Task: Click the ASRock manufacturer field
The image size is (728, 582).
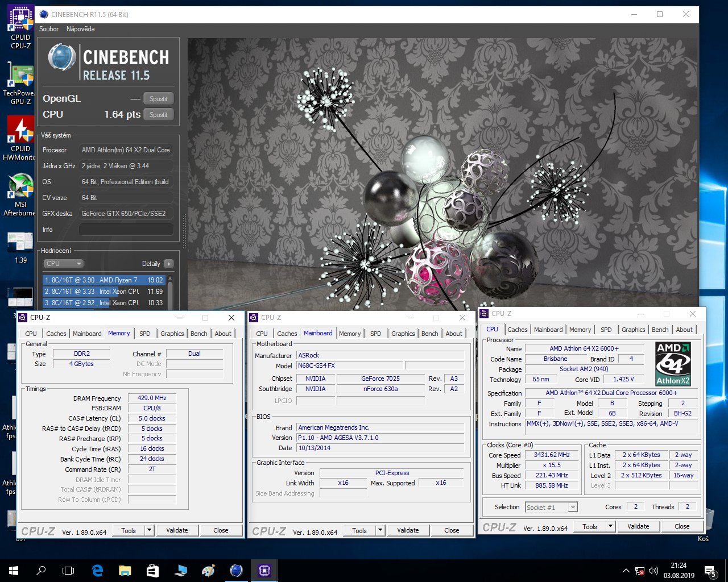Action: (380, 355)
